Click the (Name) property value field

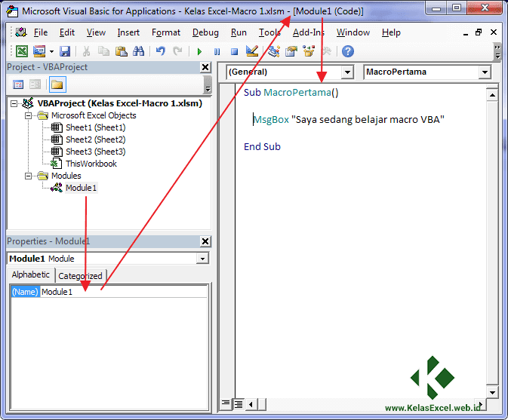click(x=124, y=292)
